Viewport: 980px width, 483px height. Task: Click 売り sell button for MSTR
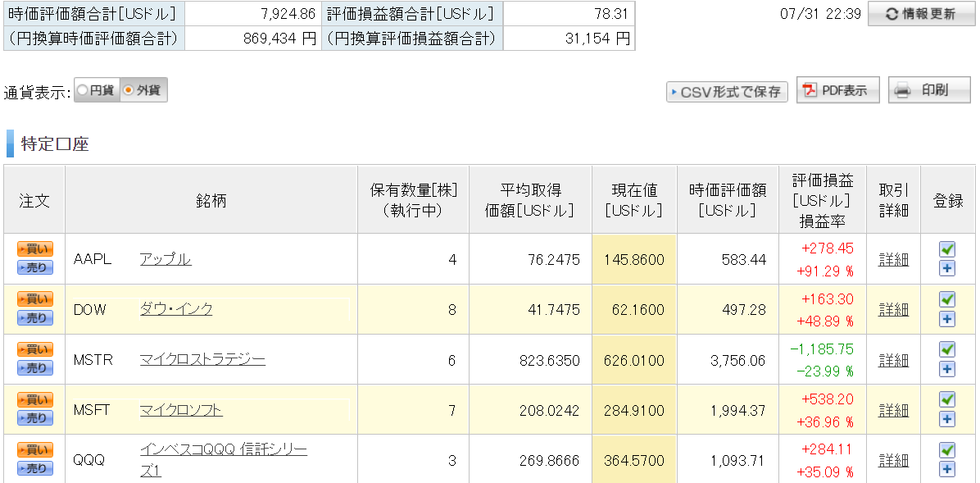pyautogui.click(x=35, y=368)
